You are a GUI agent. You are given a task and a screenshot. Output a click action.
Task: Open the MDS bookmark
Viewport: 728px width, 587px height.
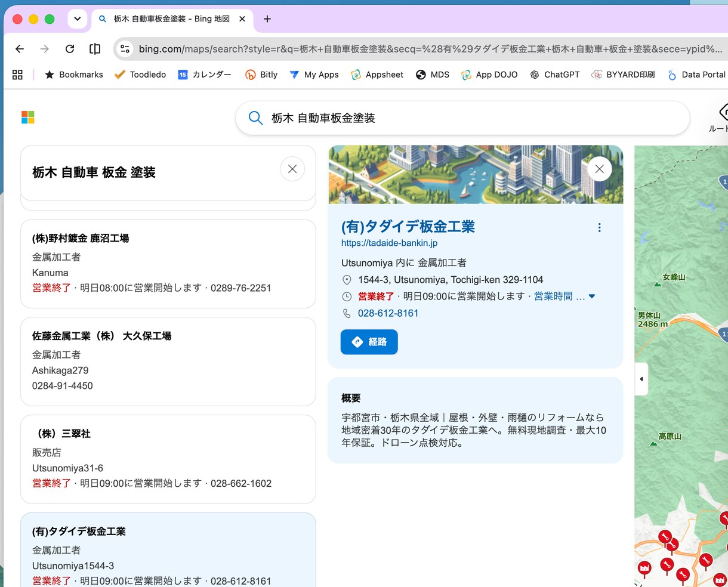click(x=433, y=75)
